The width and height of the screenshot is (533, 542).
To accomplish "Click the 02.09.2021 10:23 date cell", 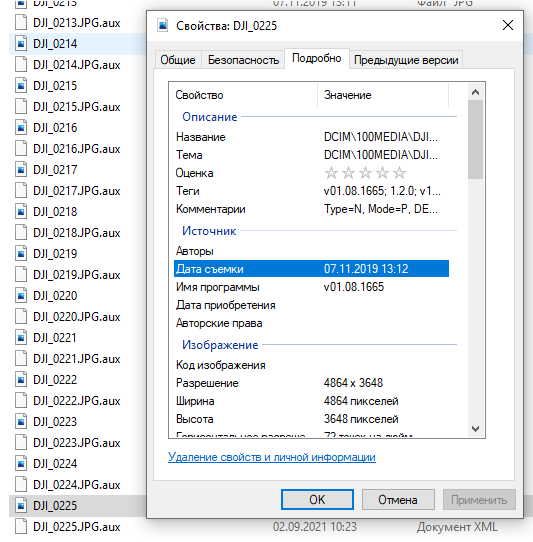I will click(315, 527).
